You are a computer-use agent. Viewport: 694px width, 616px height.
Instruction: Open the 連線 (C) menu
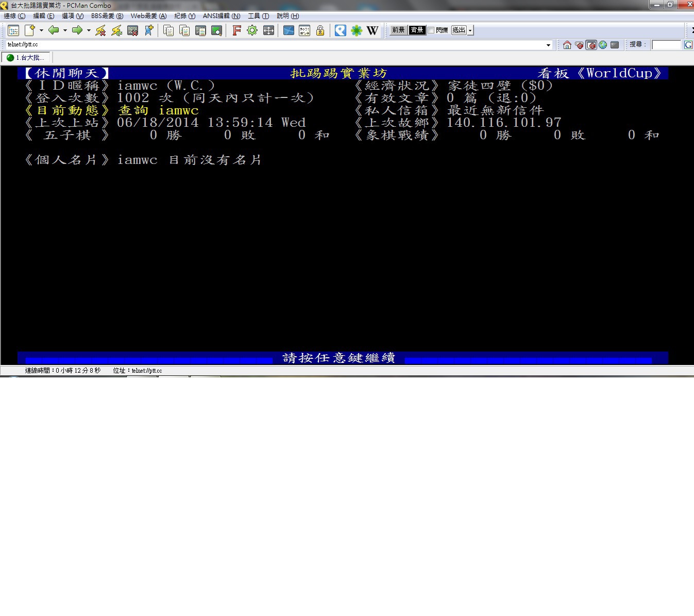click(x=14, y=16)
